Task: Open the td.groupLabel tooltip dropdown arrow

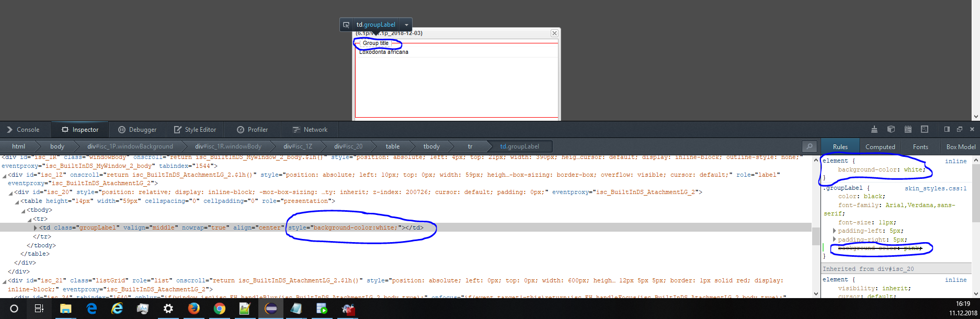Action: (x=406, y=25)
